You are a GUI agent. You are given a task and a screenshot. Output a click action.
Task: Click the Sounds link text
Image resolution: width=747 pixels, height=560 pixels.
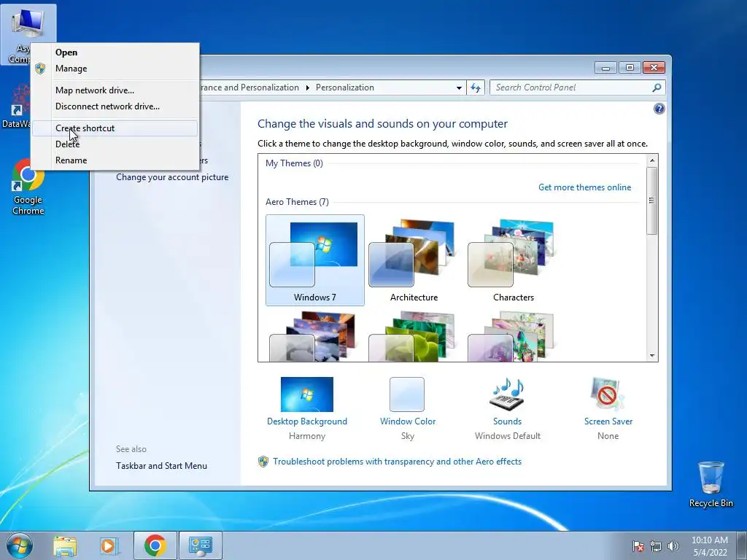[x=508, y=421]
